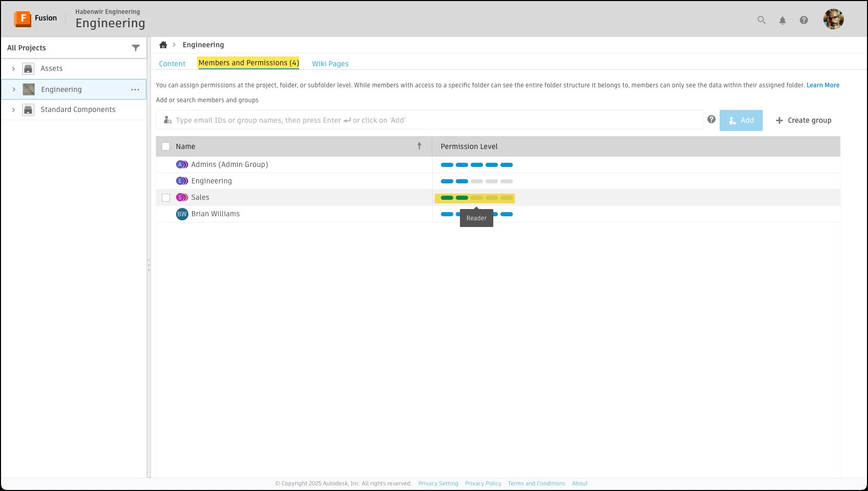Open the search icon in the top bar
The width and height of the screenshot is (868, 491).
pos(761,20)
